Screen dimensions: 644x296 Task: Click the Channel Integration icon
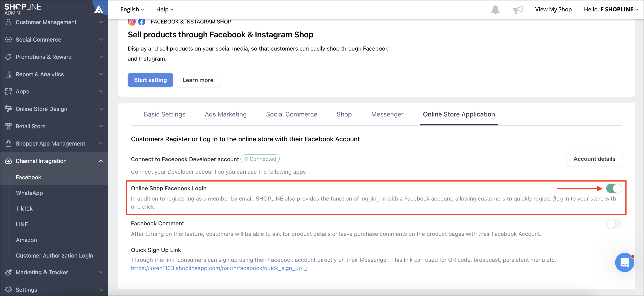pos(9,161)
